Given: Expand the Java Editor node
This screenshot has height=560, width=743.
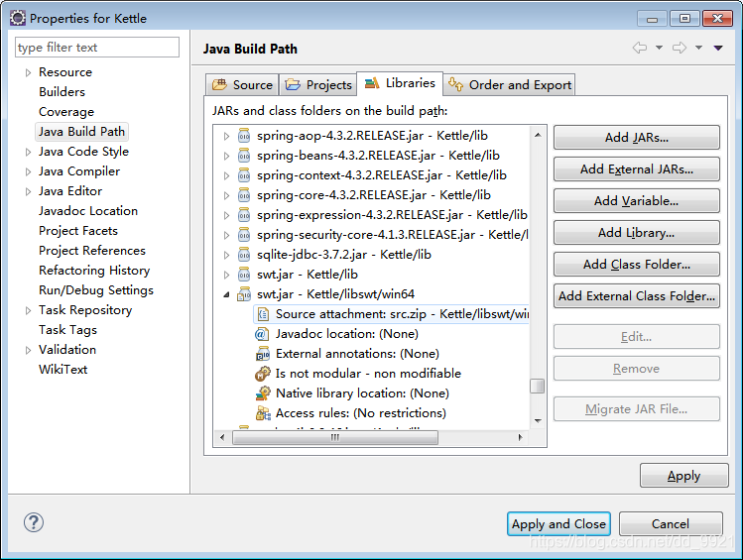Looking at the screenshot, I should coord(28,191).
